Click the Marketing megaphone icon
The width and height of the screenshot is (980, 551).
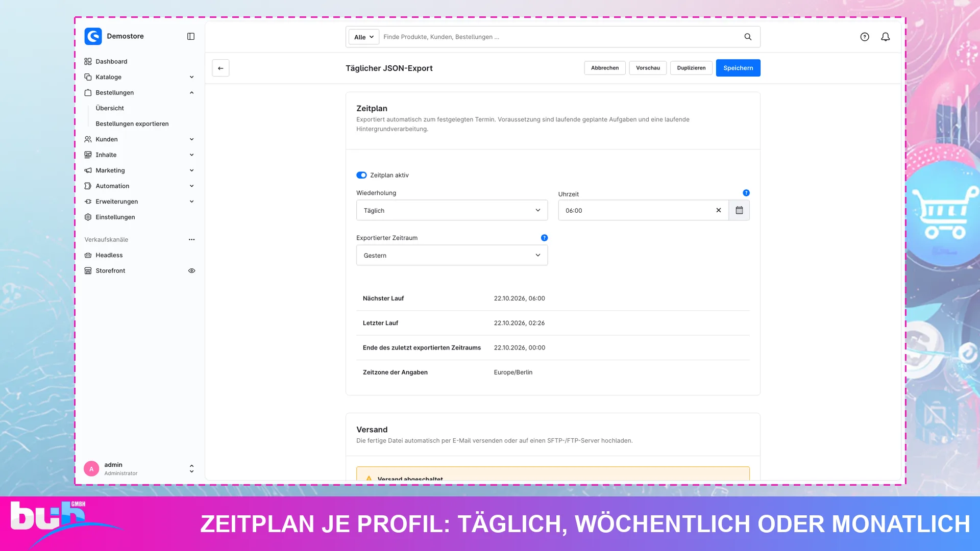[x=88, y=170]
